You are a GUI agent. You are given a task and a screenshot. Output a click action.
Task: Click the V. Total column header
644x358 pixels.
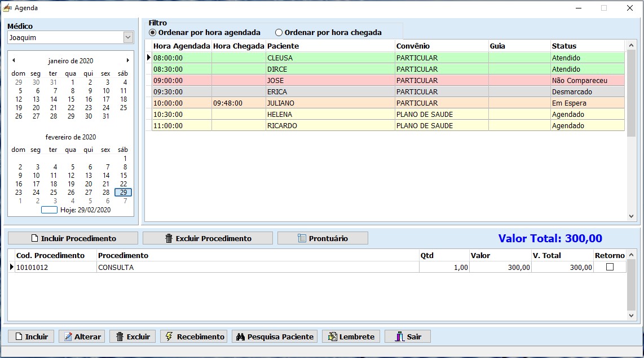[562, 255]
